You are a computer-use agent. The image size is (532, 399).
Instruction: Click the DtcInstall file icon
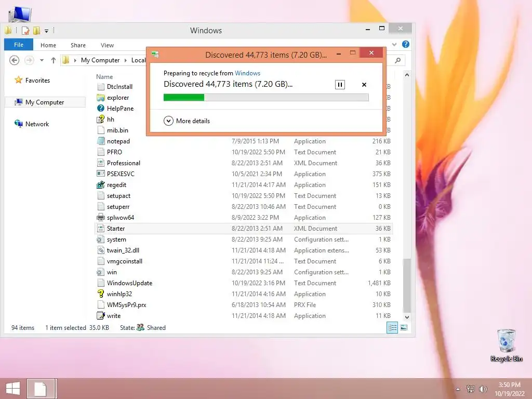pyautogui.click(x=100, y=87)
